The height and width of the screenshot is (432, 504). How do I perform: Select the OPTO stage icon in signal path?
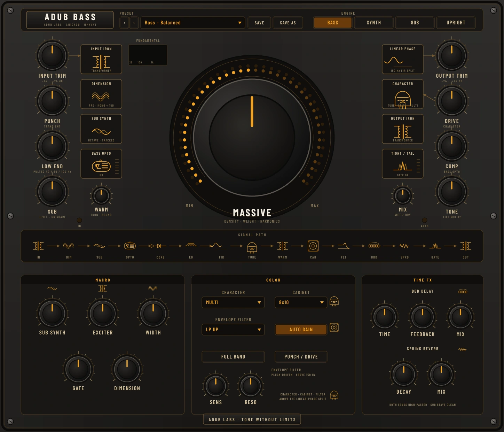tap(130, 246)
